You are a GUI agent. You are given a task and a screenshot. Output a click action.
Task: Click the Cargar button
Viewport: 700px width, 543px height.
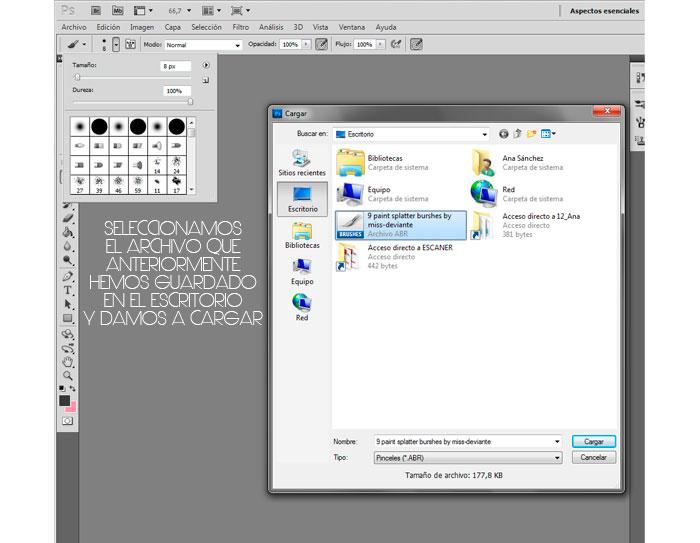(x=593, y=440)
